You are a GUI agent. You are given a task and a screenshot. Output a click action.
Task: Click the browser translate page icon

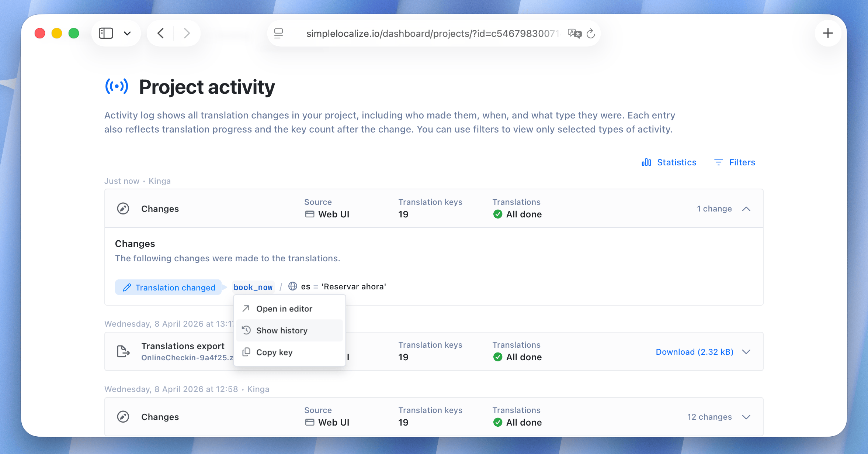[574, 34]
